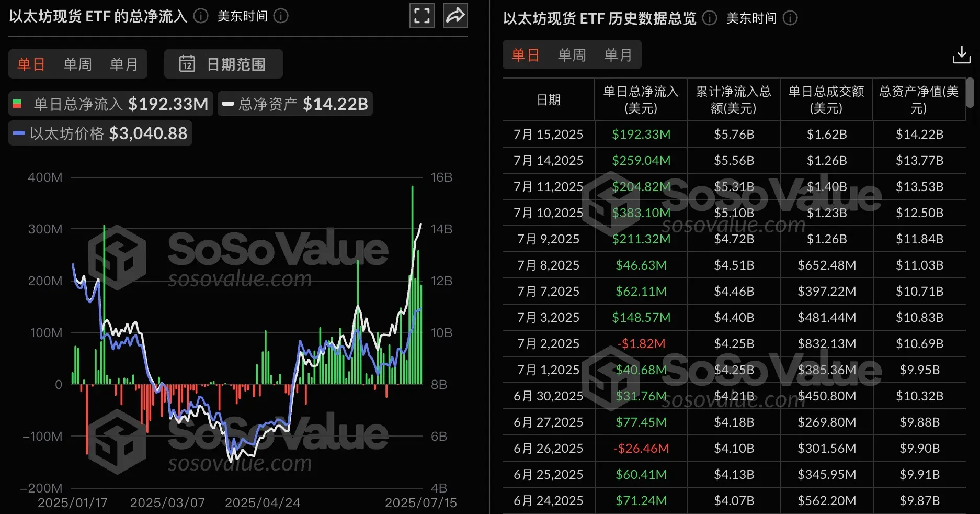Toggle 总净资产 series in legend
Screen dimensions: 980x514
(x=295, y=104)
